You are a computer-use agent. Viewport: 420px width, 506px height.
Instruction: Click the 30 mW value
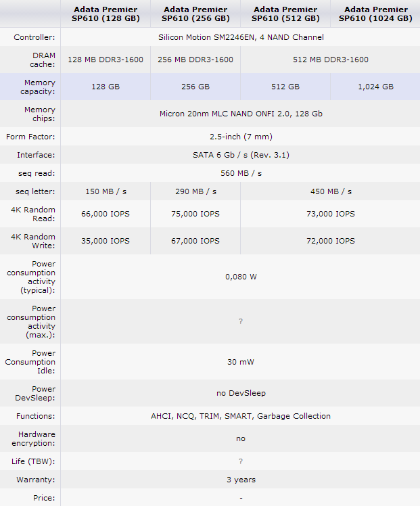tap(241, 362)
